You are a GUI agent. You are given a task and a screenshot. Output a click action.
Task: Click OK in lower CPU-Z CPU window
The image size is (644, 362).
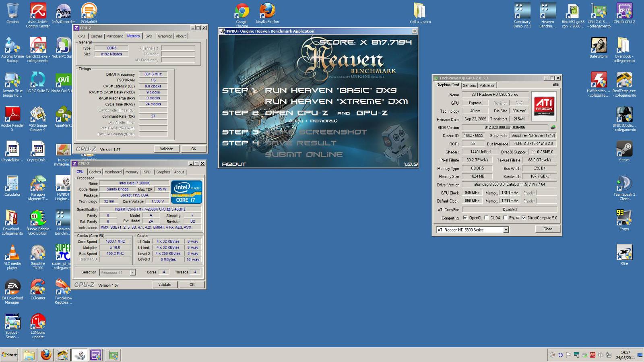pos(192,285)
